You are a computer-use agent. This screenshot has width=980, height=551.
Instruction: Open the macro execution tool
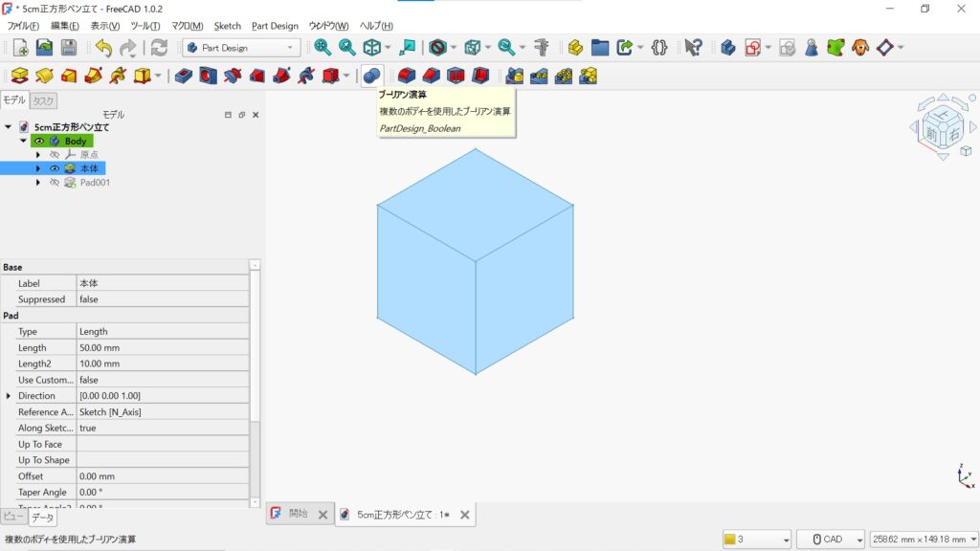(x=658, y=45)
